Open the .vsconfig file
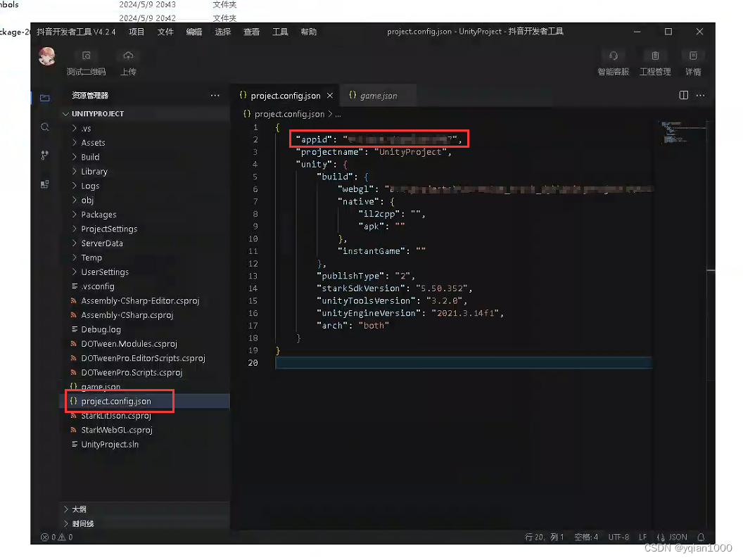Image resolution: width=743 pixels, height=560 pixels. [144, 286]
